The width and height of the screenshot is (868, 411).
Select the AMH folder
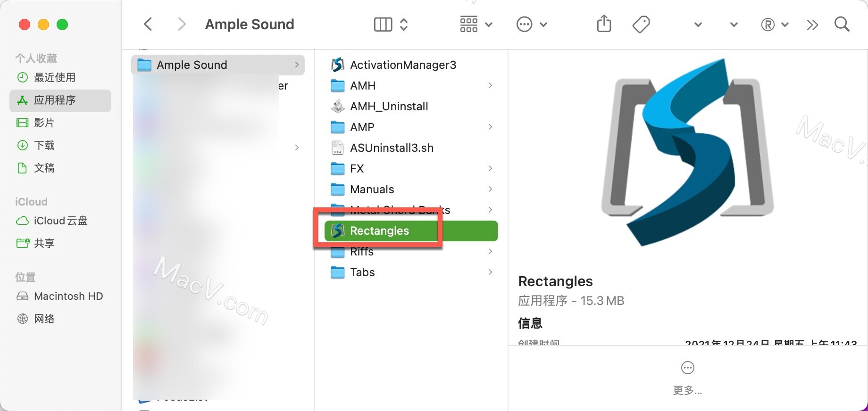(x=410, y=85)
